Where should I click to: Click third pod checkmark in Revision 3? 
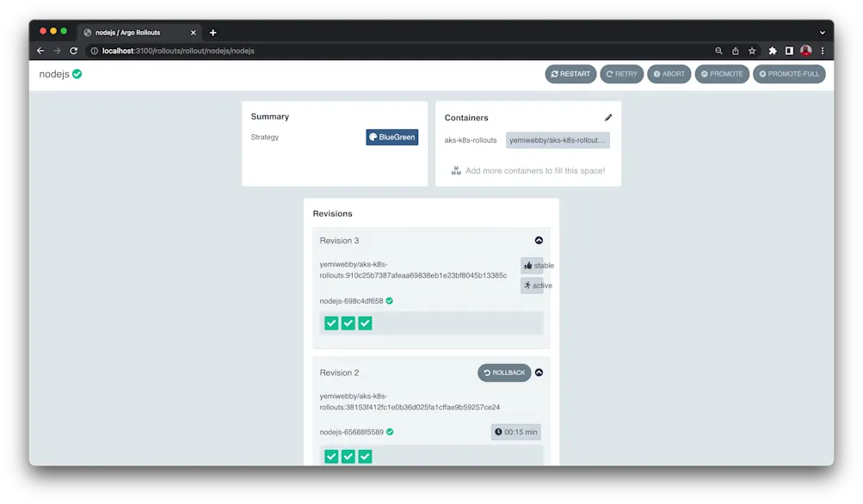pyautogui.click(x=366, y=323)
